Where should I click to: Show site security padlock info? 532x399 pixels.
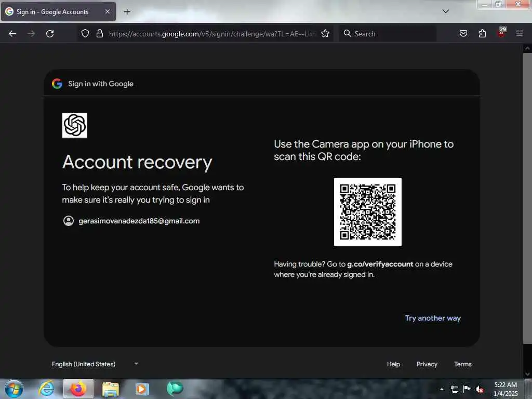[x=99, y=33]
